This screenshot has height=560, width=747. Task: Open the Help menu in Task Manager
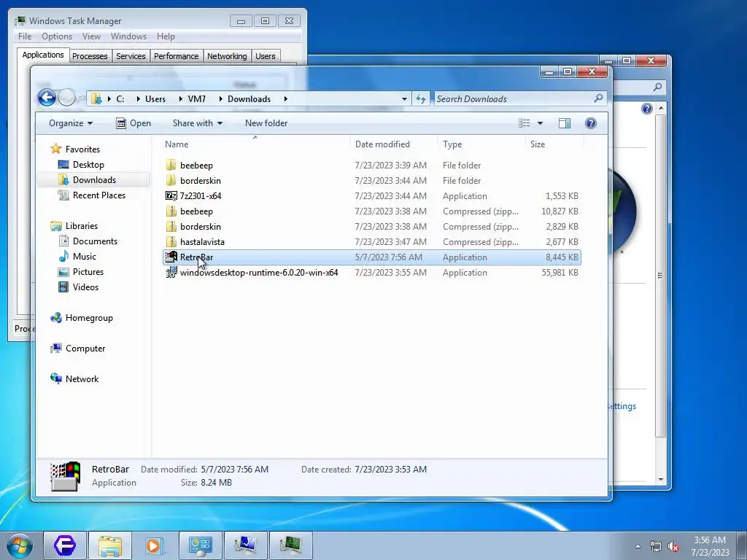coord(166,36)
